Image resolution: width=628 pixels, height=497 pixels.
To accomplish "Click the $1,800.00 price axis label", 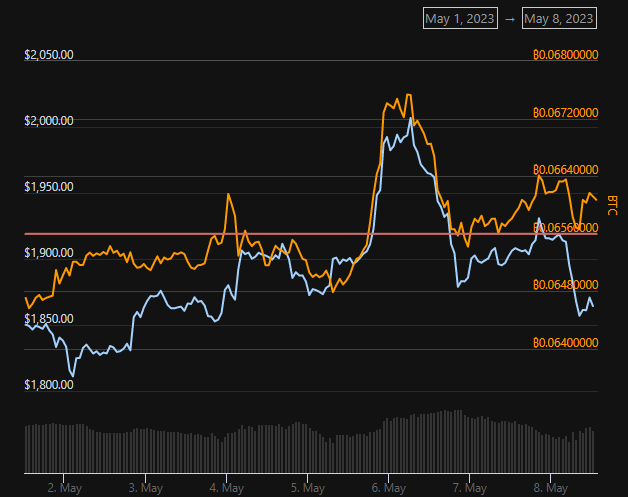I will [x=49, y=385].
